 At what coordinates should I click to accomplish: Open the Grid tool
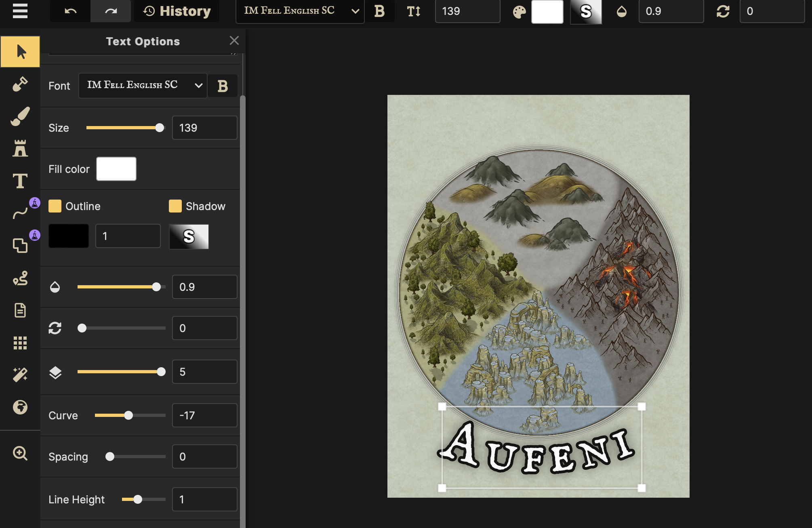(x=20, y=343)
